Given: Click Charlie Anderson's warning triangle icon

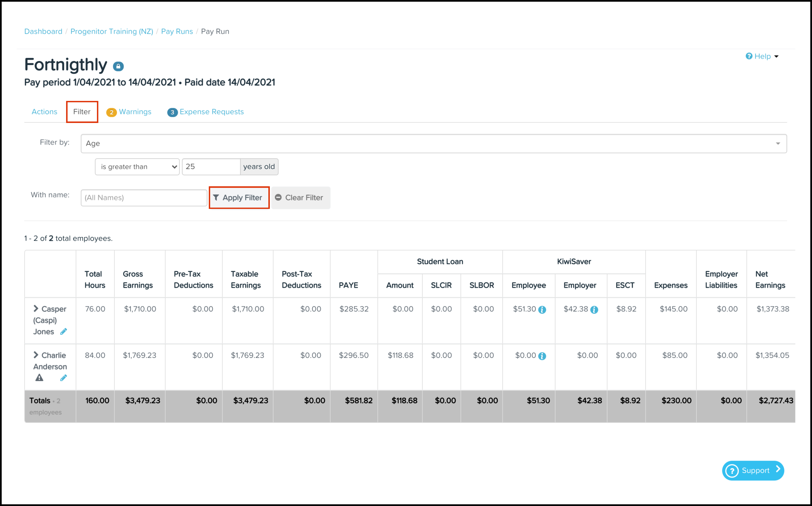Looking at the screenshot, I should tap(40, 378).
